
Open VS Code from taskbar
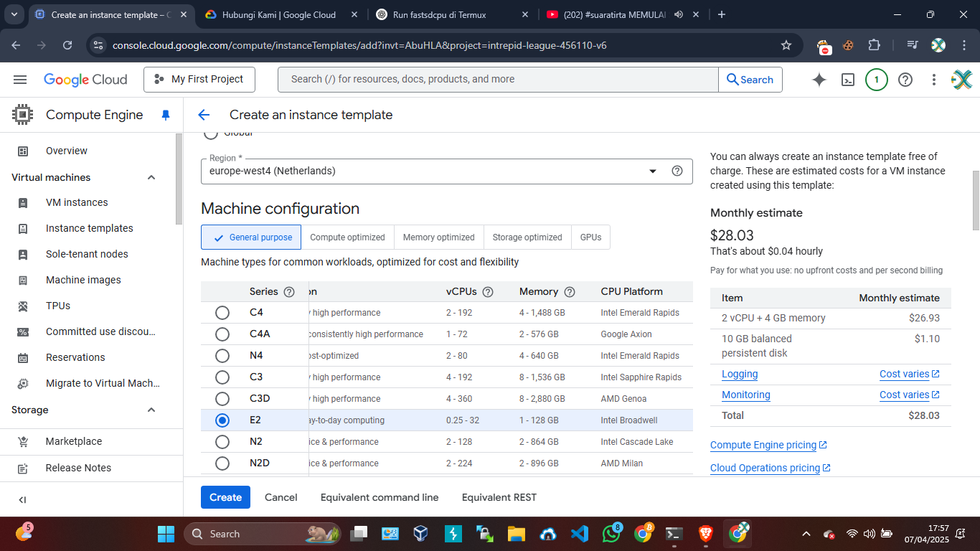tap(580, 534)
